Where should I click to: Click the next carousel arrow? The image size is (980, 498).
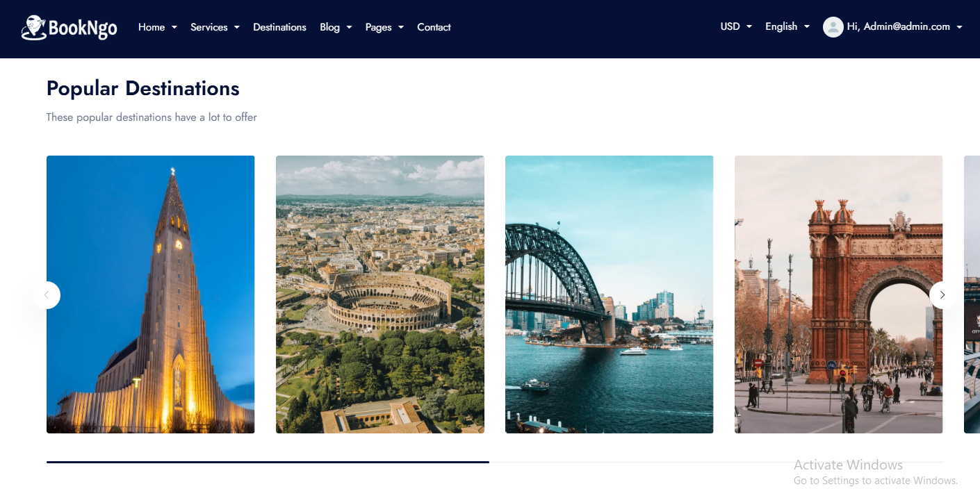click(x=942, y=295)
